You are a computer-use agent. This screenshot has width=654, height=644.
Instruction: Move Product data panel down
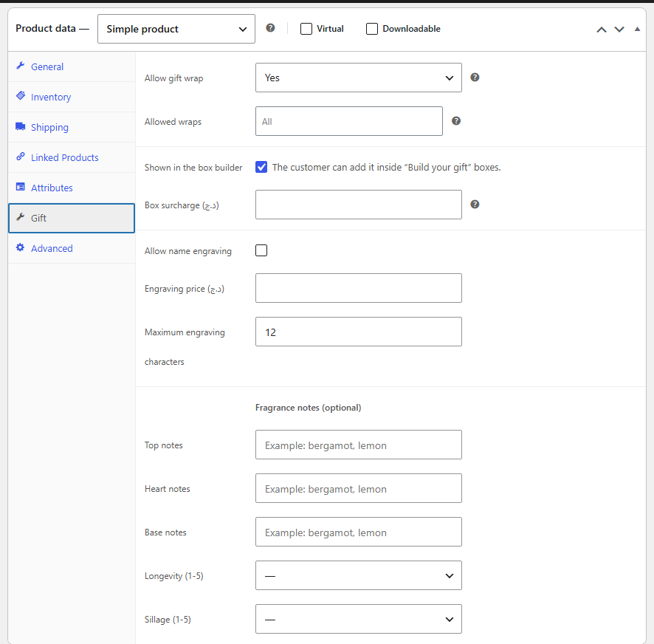619,30
